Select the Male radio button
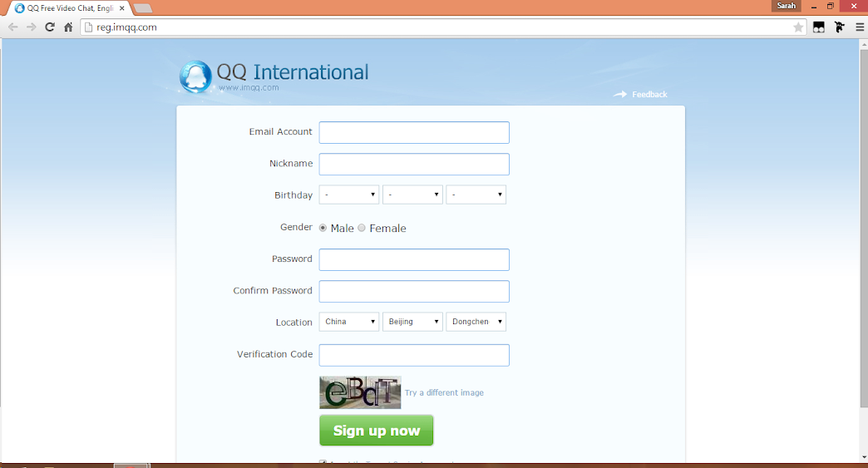Image resolution: width=868 pixels, height=468 pixels. (323, 228)
